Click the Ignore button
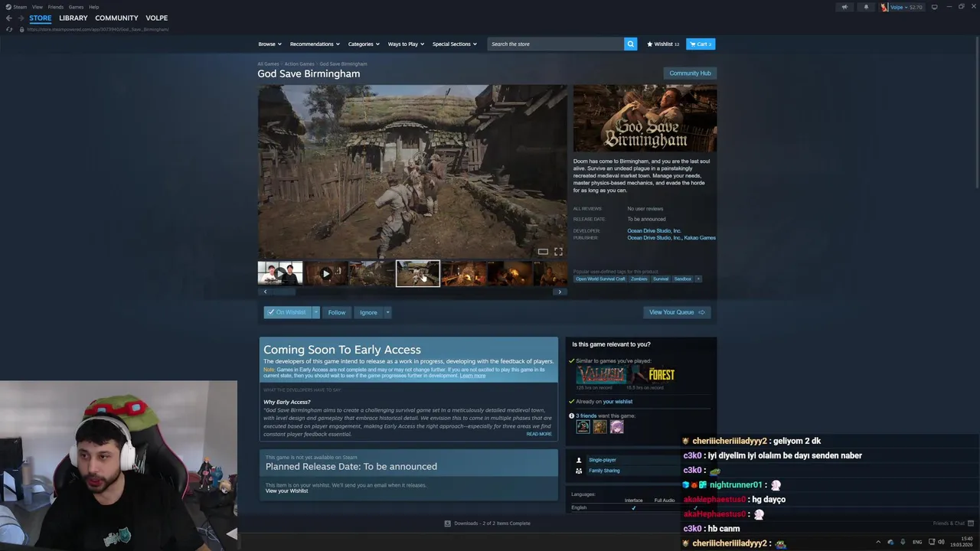980x551 pixels. [x=368, y=312]
